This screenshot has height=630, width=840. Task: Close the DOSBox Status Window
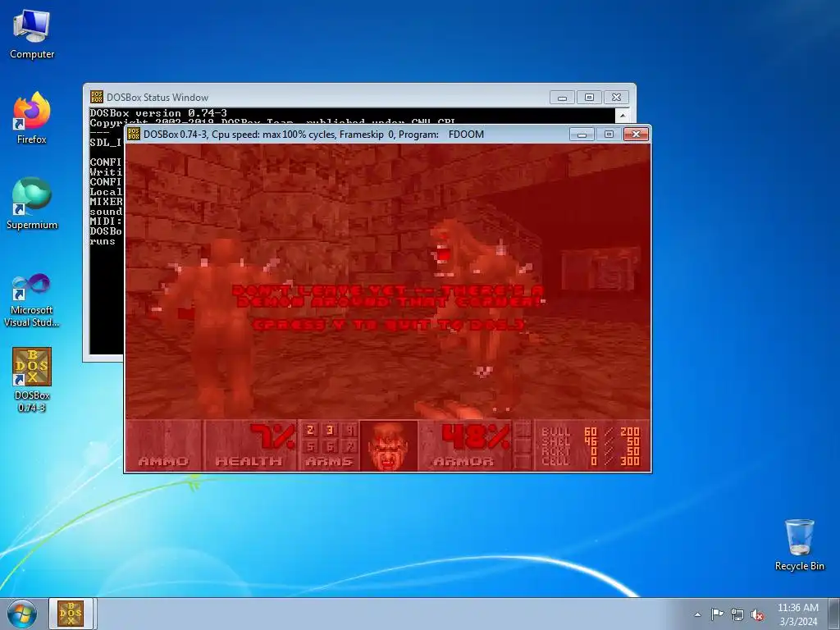[616, 98]
